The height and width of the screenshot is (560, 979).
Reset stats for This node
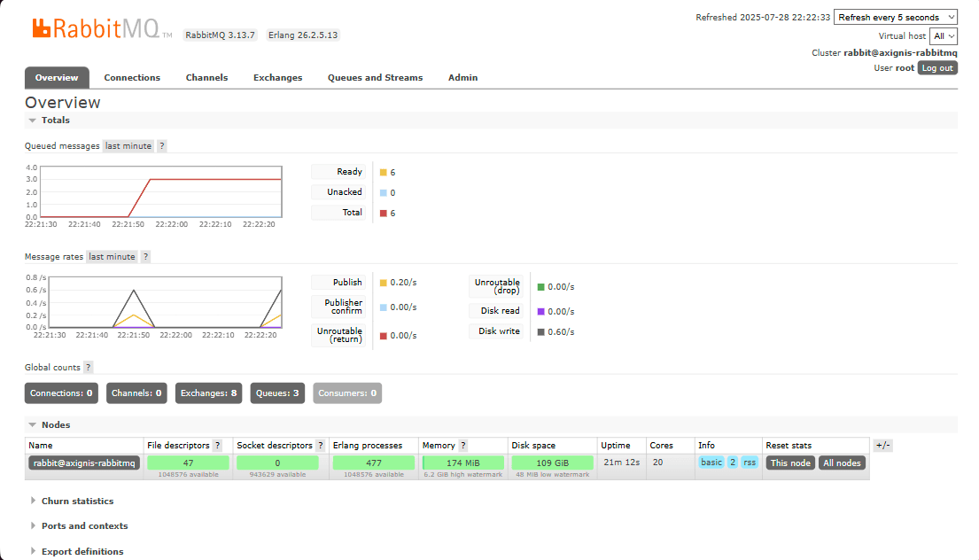point(790,463)
